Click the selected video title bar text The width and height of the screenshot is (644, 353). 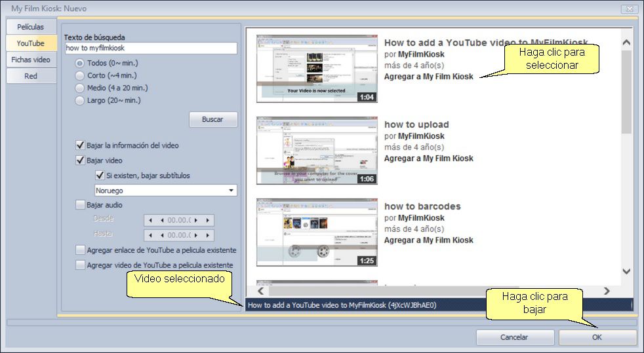pyautogui.click(x=342, y=305)
